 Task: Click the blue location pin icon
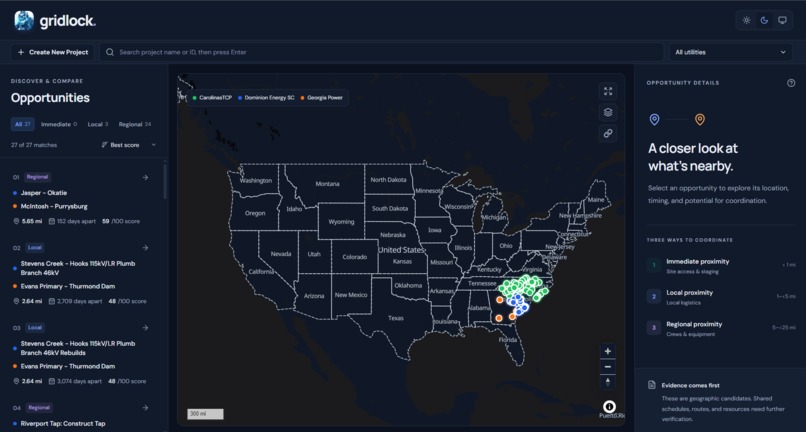[654, 120]
